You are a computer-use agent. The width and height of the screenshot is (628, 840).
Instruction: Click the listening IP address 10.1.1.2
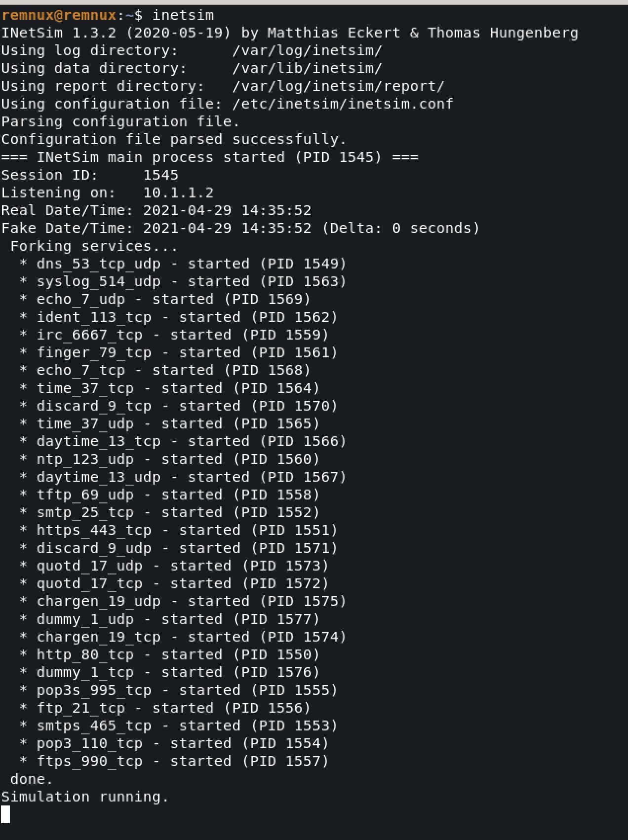click(178, 193)
